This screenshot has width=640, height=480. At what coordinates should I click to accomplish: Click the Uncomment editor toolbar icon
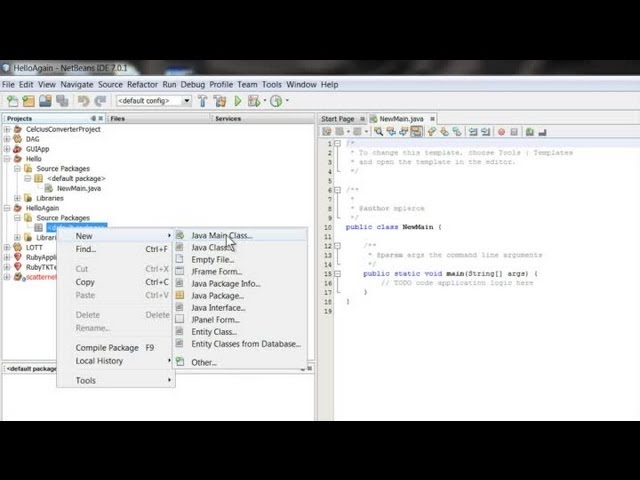coord(542,132)
